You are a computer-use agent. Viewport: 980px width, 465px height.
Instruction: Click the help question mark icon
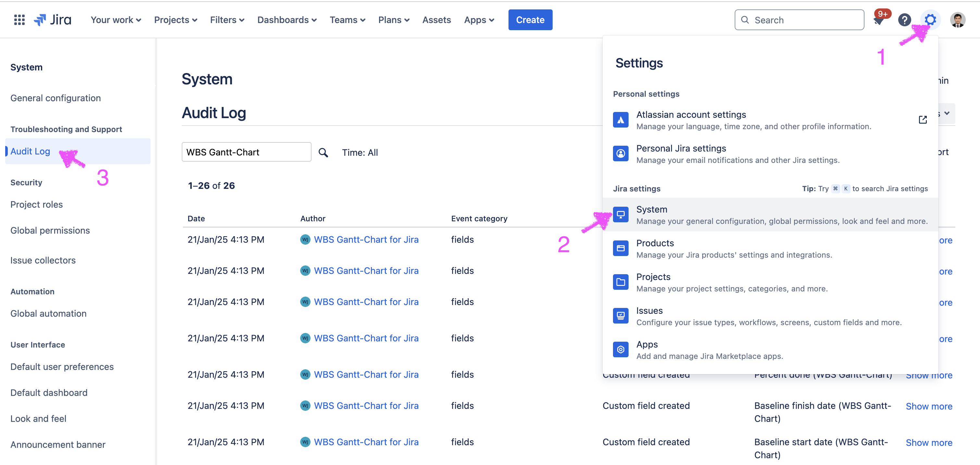click(904, 20)
